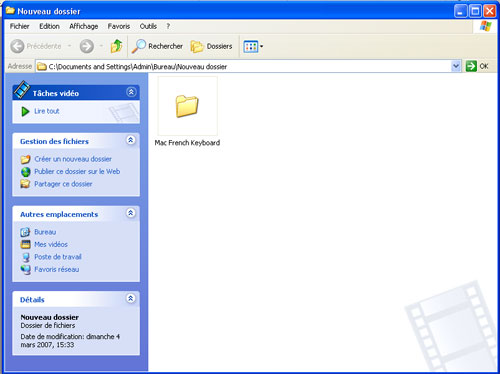Click the green OK go button
Image resolution: width=500 pixels, height=374 pixels.
click(477, 66)
